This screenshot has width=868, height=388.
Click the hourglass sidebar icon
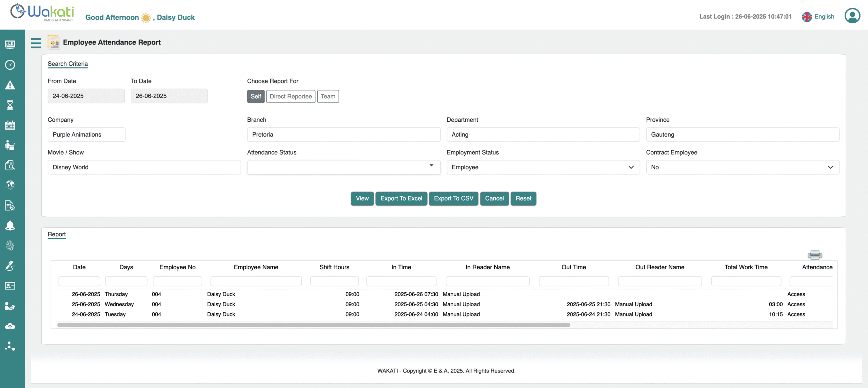coord(10,105)
